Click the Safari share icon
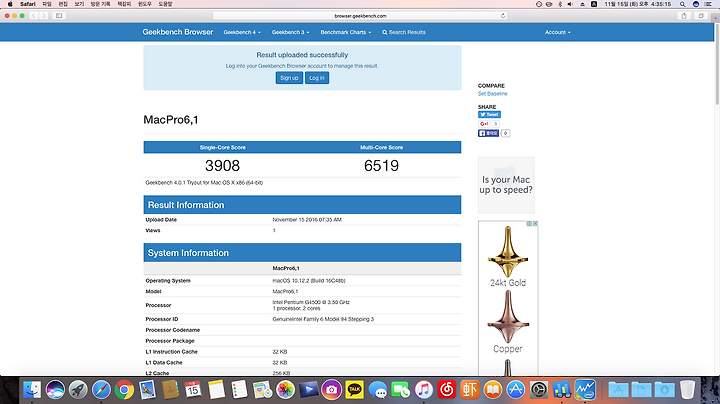This screenshot has width=720, height=404. (x=684, y=16)
